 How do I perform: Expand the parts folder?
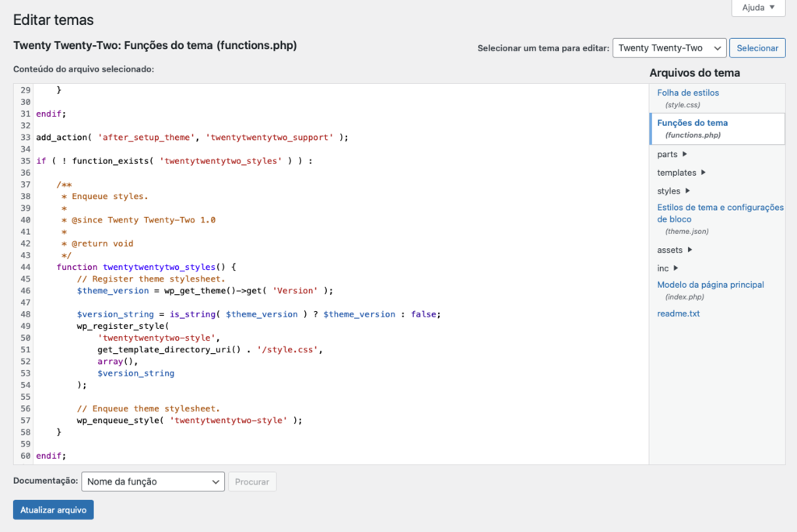pyautogui.click(x=668, y=154)
